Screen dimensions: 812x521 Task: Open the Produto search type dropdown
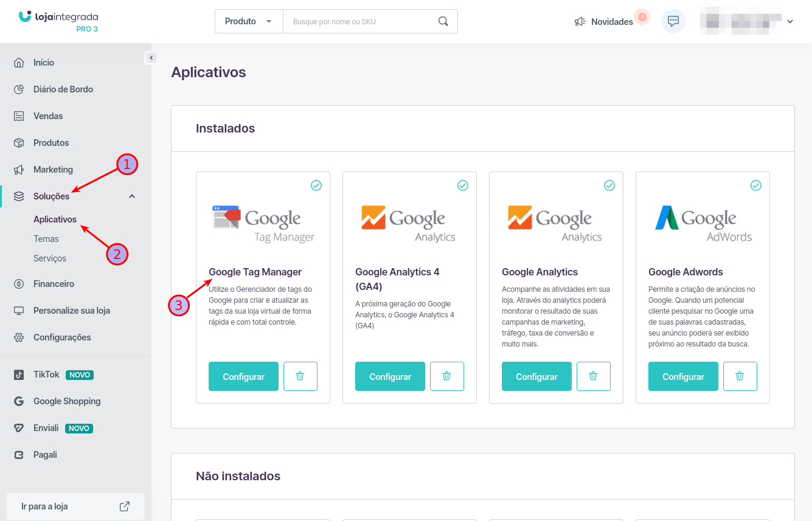[x=249, y=21]
